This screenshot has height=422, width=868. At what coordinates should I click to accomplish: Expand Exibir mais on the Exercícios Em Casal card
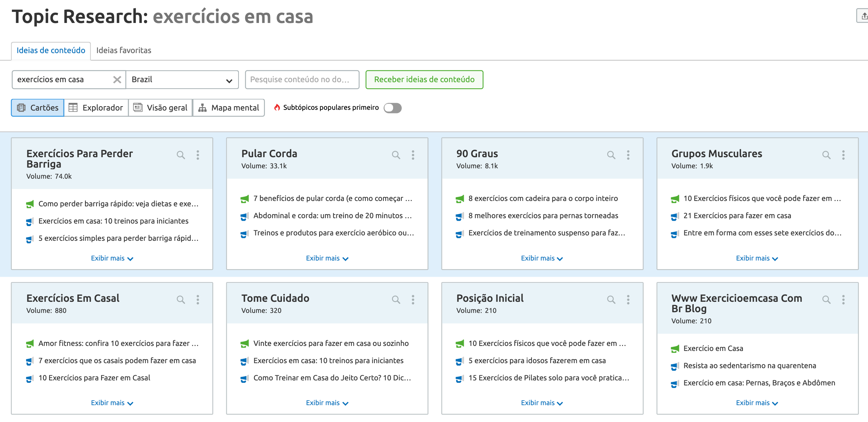click(112, 403)
